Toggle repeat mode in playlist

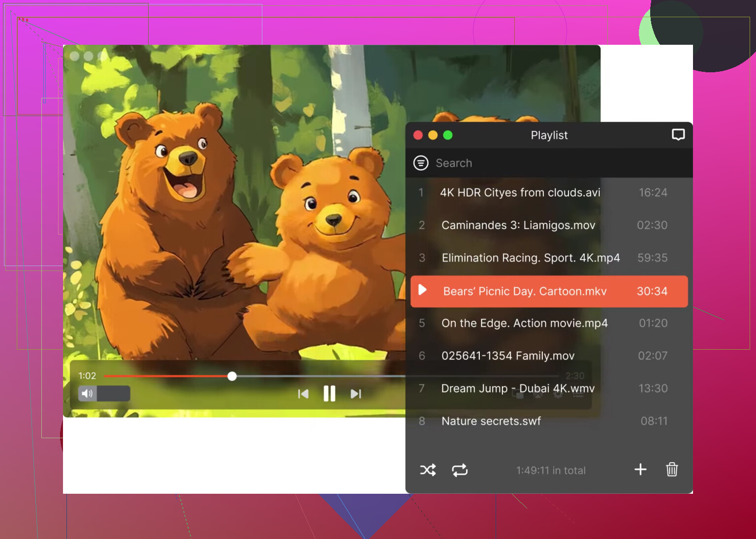[460, 470]
